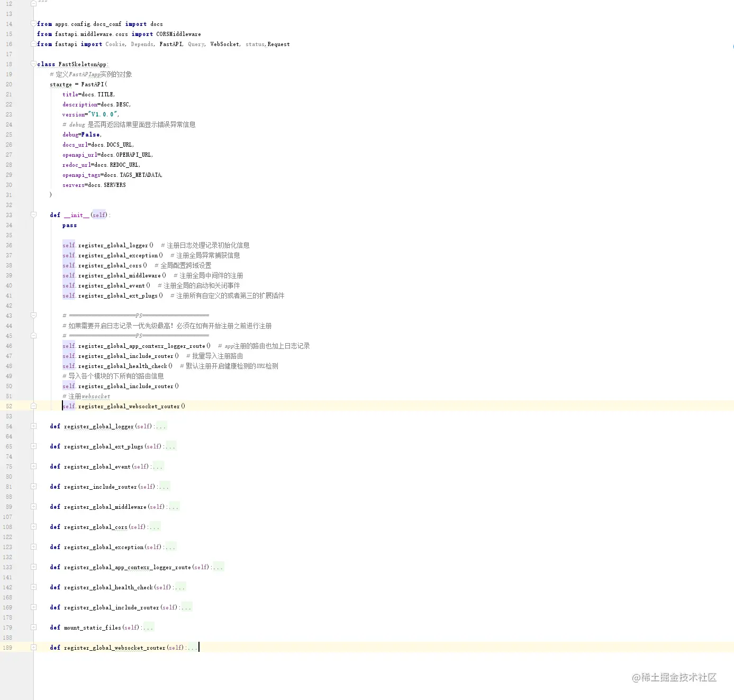734x700 pixels.
Task: Click 'servers=docs.SERVERS' line
Action: click(x=94, y=185)
